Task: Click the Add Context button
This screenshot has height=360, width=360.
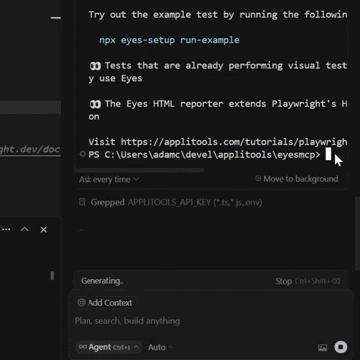Action: [x=105, y=303]
